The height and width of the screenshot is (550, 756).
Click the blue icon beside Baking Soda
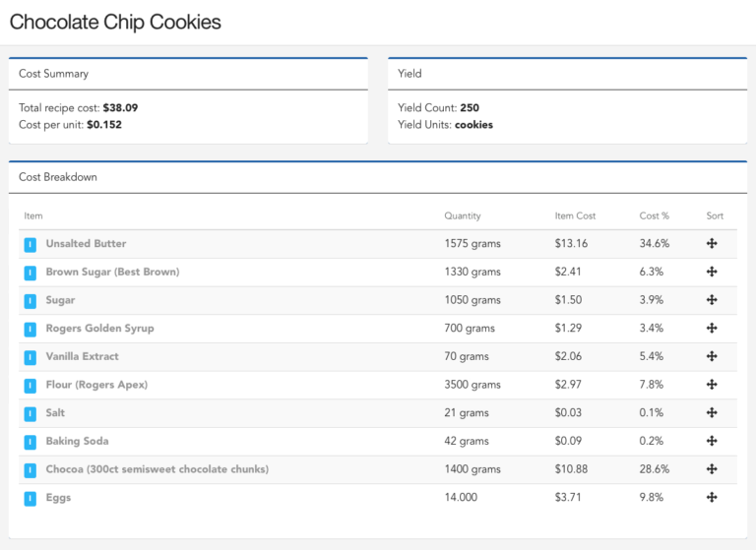point(31,442)
